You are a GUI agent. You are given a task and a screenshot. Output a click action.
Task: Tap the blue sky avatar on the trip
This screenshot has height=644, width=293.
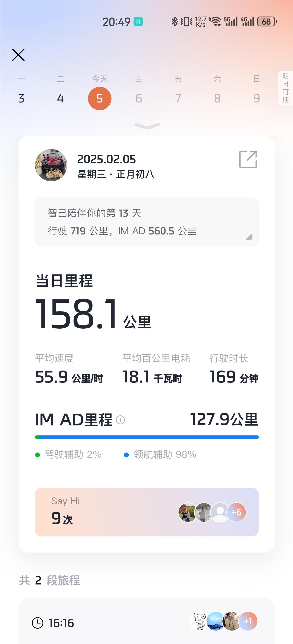[x=215, y=621]
